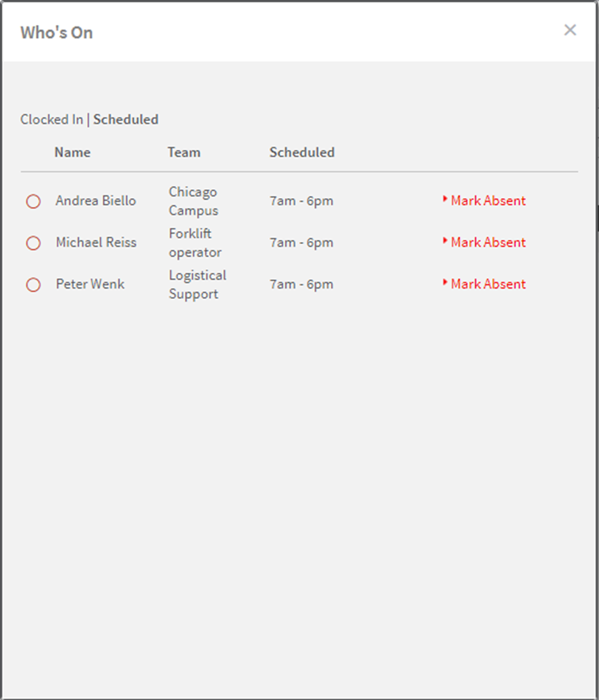Switch to the Scheduled view

[x=126, y=119]
